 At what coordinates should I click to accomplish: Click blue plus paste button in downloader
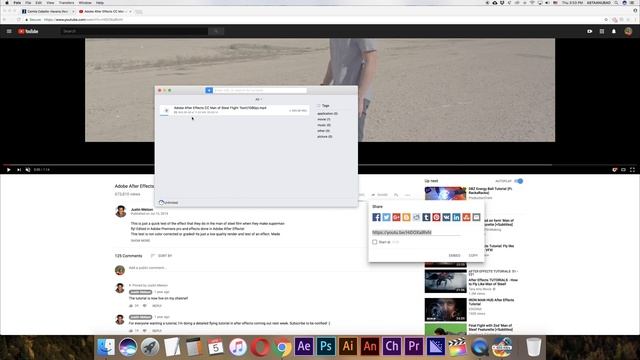209,90
